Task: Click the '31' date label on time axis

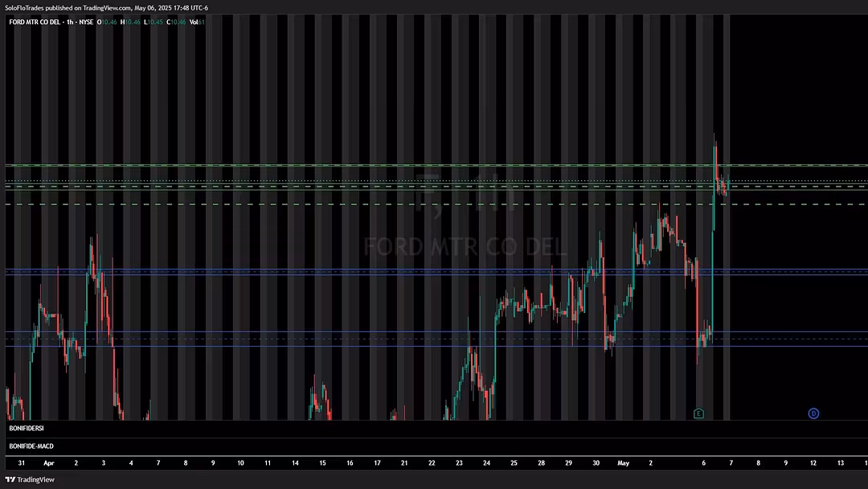Action: (x=22, y=463)
